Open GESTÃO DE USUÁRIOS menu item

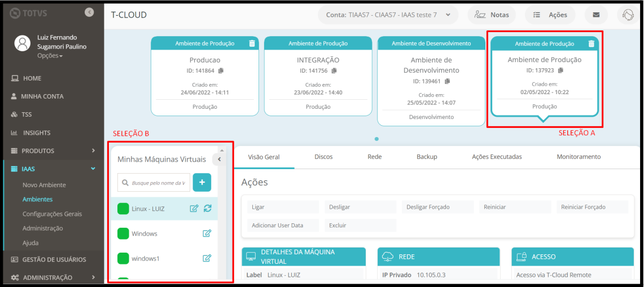(x=49, y=259)
